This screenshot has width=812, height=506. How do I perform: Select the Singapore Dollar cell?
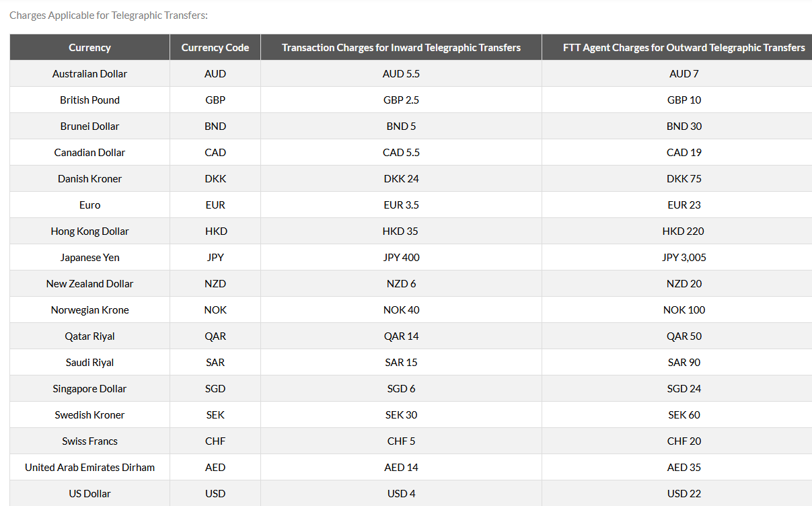pyautogui.click(x=89, y=389)
